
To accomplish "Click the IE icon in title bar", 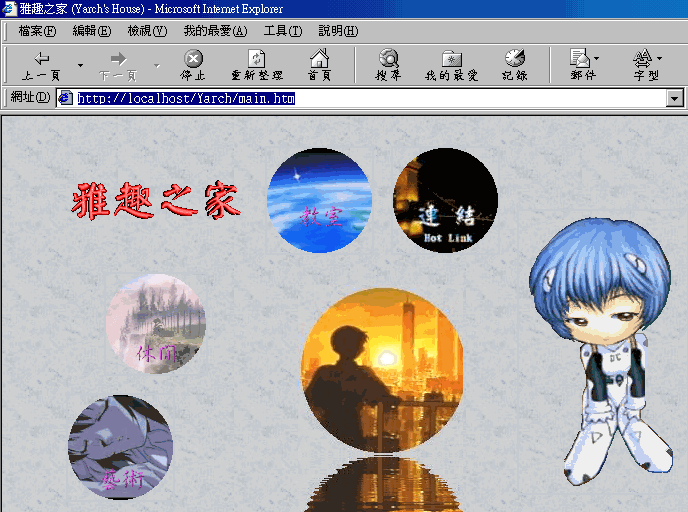I will (x=10, y=8).
